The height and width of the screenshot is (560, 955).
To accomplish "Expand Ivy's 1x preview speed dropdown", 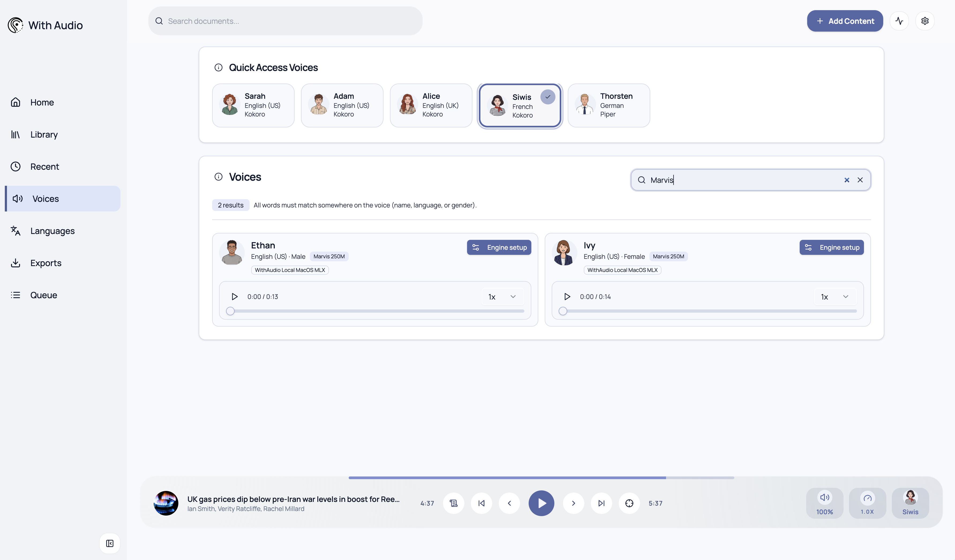I will click(835, 297).
